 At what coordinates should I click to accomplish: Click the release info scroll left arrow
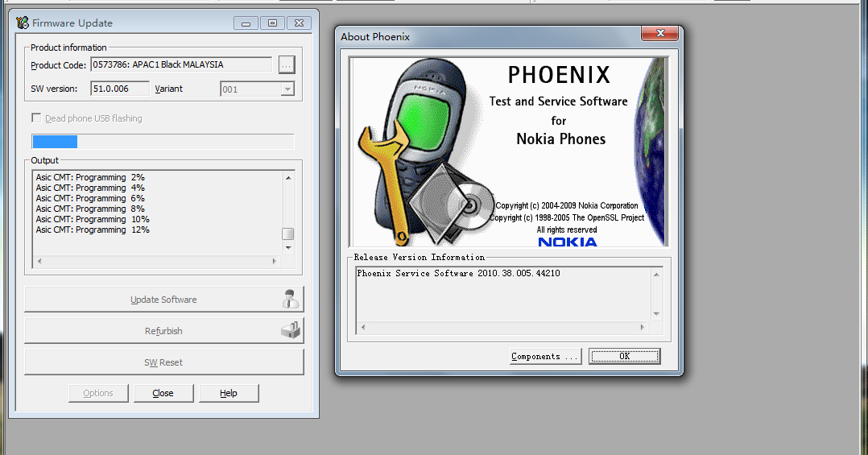(x=363, y=327)
